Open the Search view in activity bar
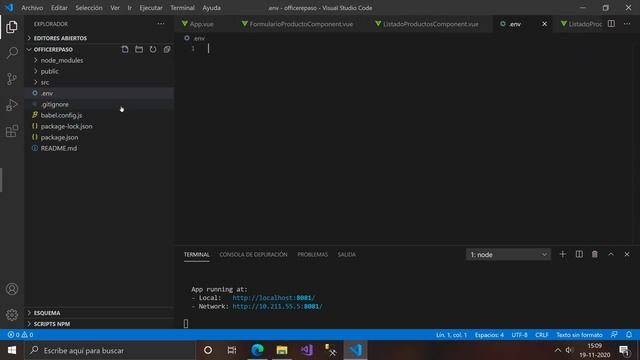Screen dimensions: 640x360 tap(12, 53)
